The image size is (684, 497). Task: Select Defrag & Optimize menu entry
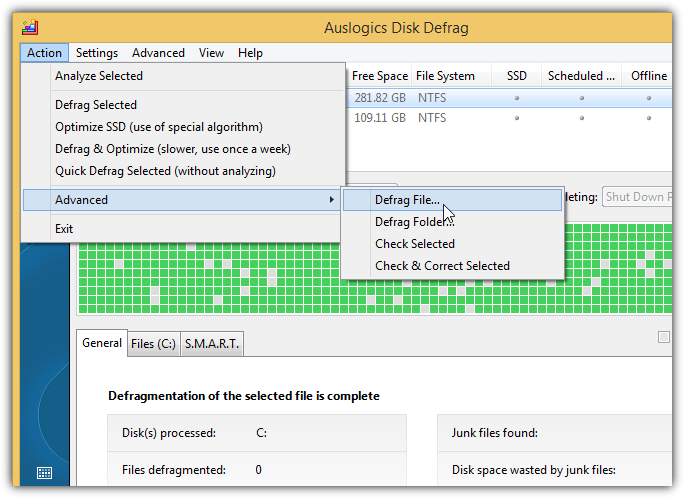(x=183, y=149)
